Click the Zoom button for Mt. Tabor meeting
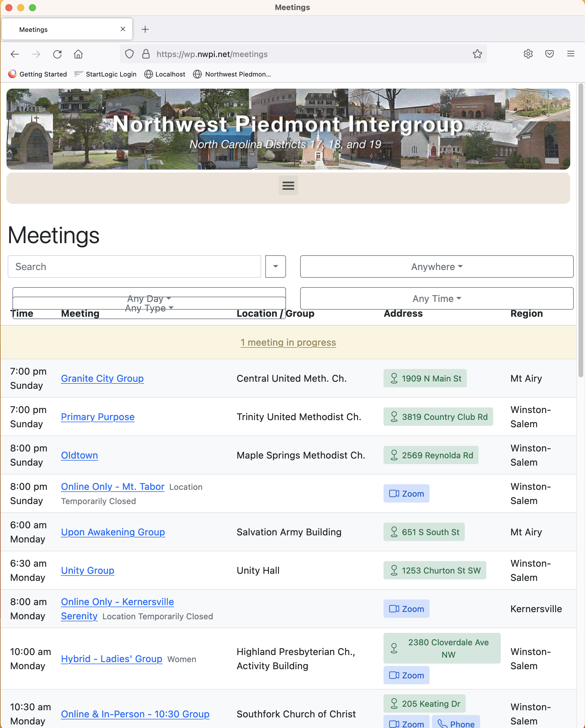The image size is (585, 728). pyautogui.click(x=406, y=494)
